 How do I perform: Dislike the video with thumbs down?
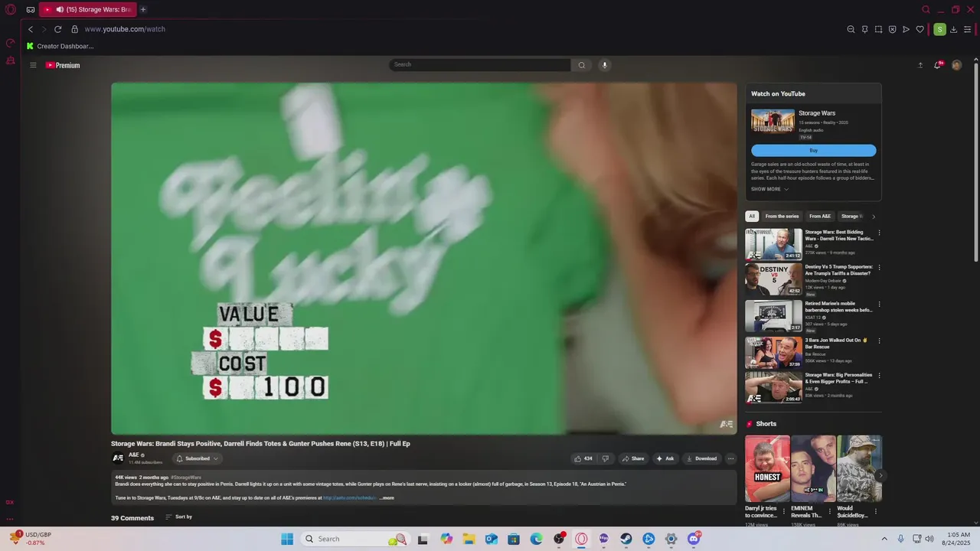click(606, 458)
